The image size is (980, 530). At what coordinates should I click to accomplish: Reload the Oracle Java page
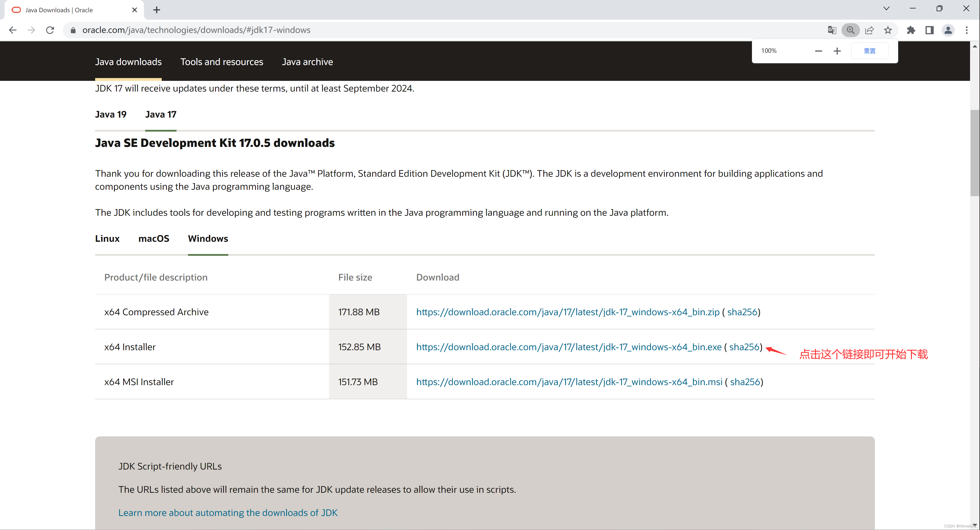[x=50, y=30]
